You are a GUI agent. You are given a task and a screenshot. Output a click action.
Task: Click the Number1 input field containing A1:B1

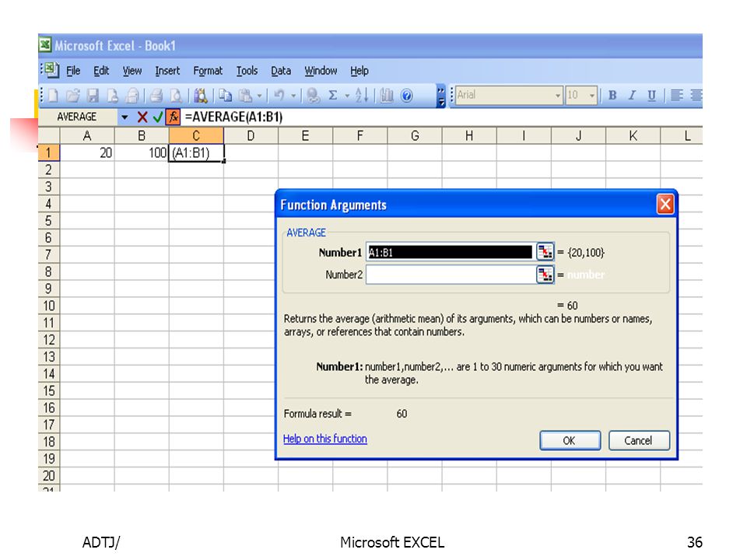click(451, 252)
